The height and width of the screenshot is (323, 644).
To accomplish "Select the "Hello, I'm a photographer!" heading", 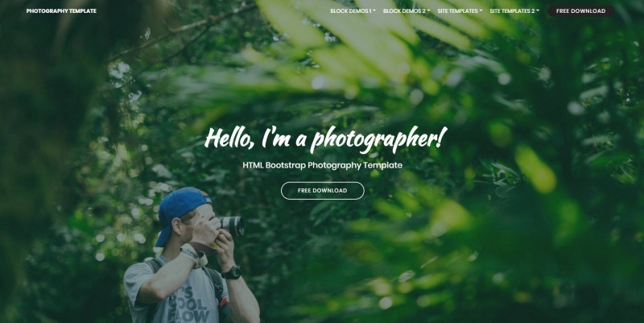I will (325, 139).
